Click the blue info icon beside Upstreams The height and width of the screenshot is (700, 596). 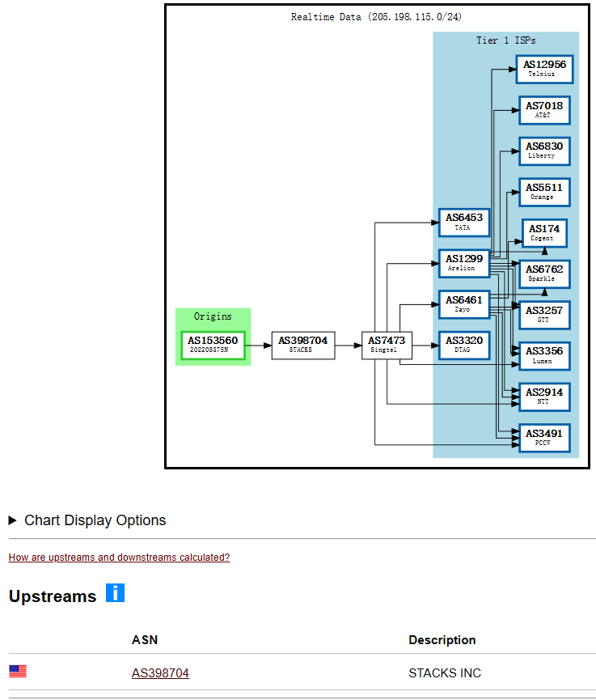[x=115, y=593]
